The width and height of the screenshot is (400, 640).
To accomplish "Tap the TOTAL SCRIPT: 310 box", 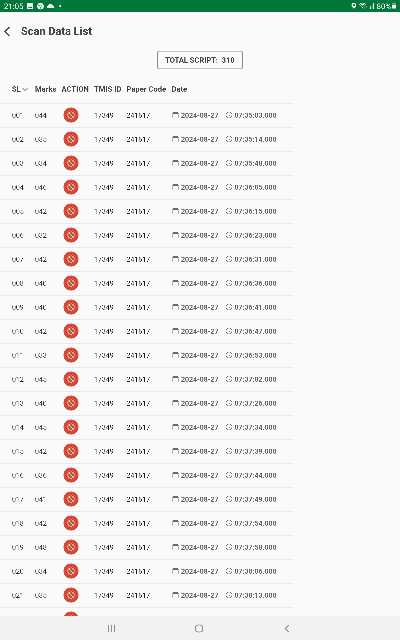I will click(200, 60).
